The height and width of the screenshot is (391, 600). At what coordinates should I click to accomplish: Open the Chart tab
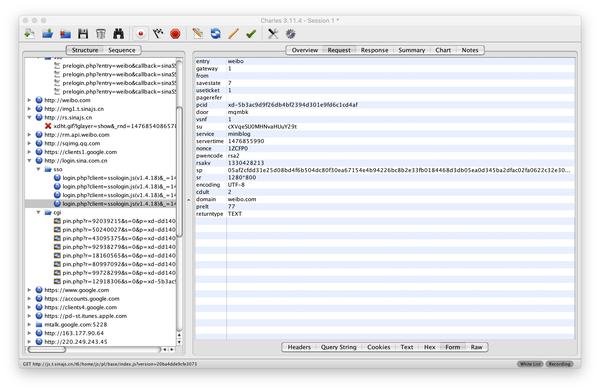(x=443, y=50)
